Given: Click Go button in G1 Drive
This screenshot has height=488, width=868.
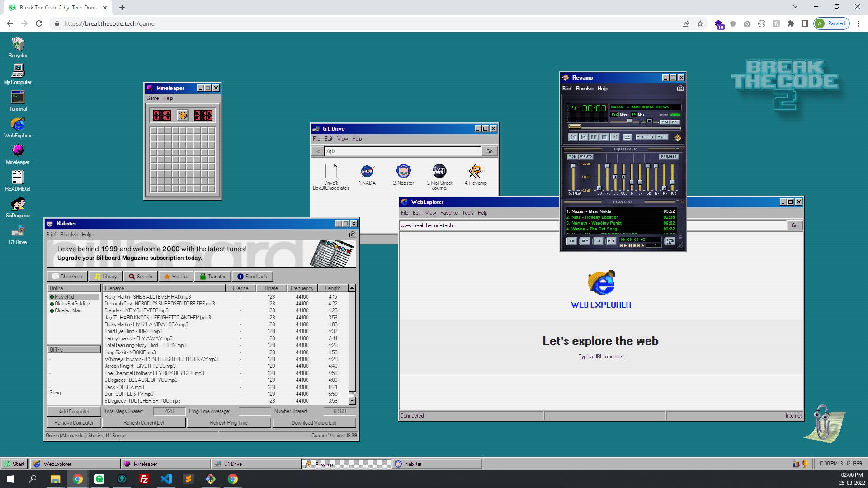Looking at the screenshot, I should [489, 151].
